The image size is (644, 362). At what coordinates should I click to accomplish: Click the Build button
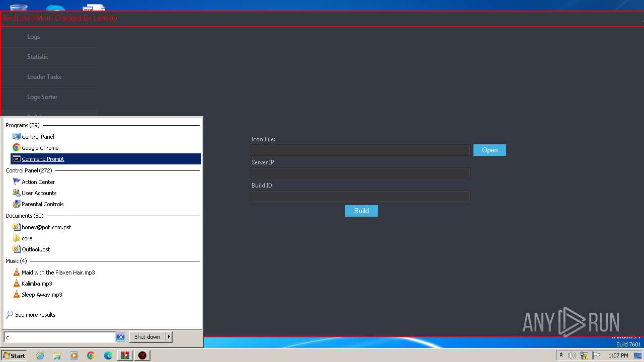(x=361, y=211)
